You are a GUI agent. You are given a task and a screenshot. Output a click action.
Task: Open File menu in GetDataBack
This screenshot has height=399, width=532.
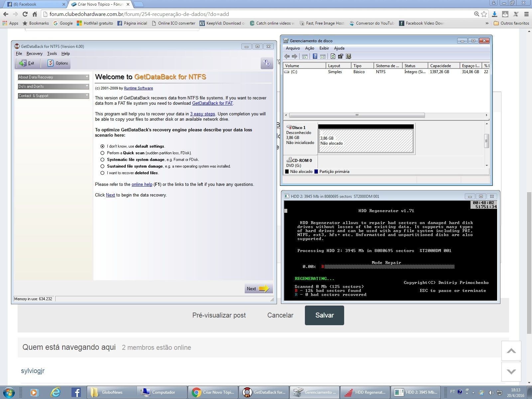click(19, 54)
